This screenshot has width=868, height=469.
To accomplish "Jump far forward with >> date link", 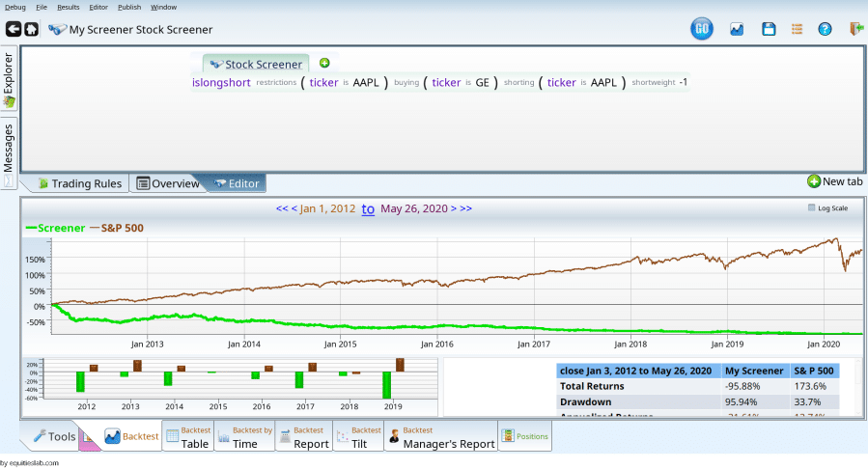I will point(465,208).
